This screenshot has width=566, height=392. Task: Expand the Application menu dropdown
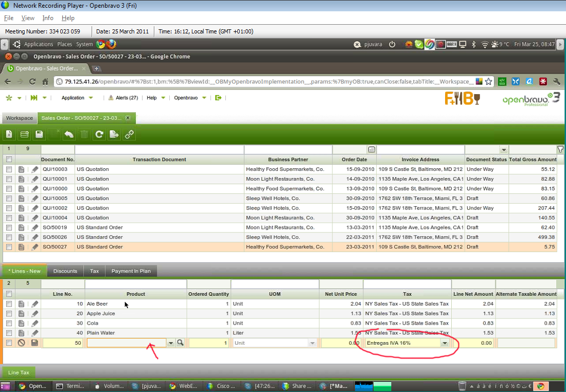click(x=91, y=98)
